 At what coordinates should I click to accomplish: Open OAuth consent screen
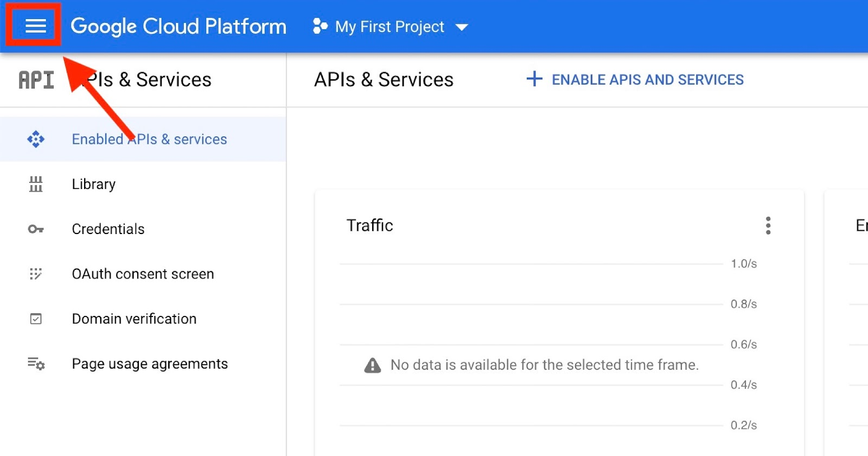coord(143,274)
